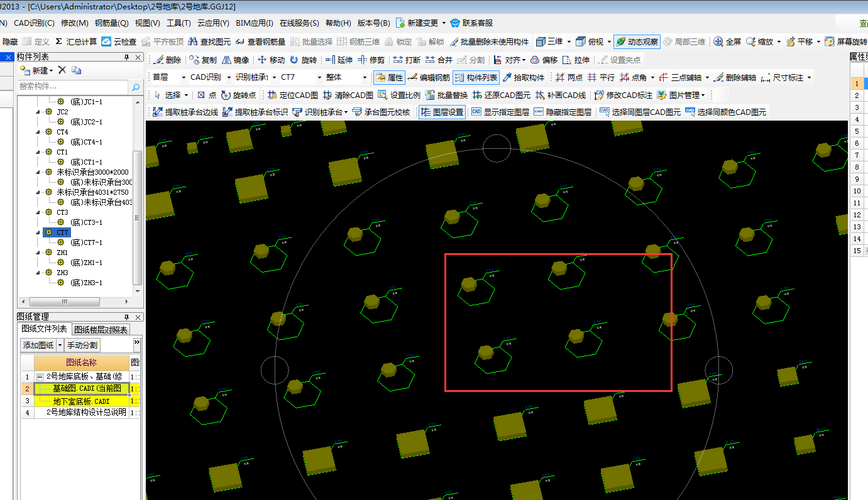Click 清除CAD图 tool
The width and height of the screenshot is (868, 500).
coord(348,95)
